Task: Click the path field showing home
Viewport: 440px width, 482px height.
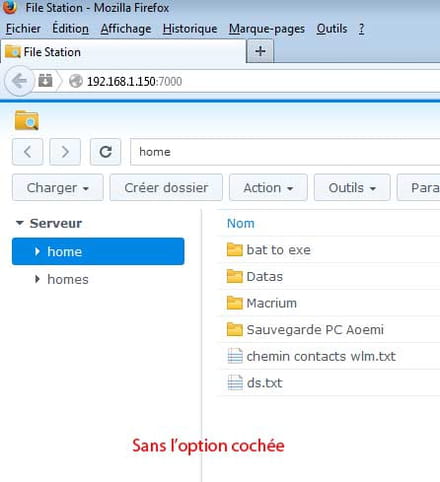Action: 285,152
